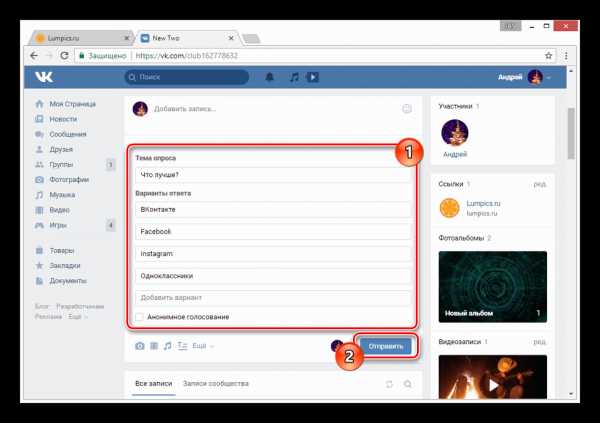
Task: Reload the page with refresh icon
Action: (x=64, y=56)
